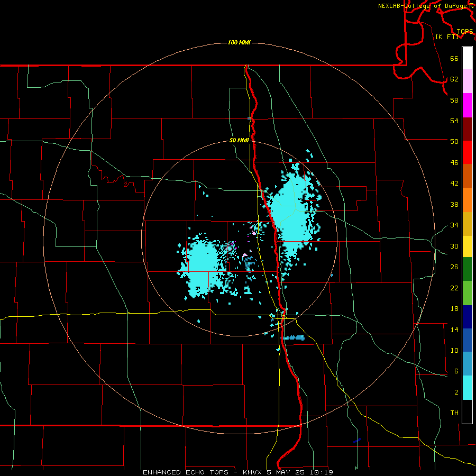Image resolution: width=476 pixels, height=476 pixels.
Task: Click the '10:19' timestamp
Action: point(322,472)
